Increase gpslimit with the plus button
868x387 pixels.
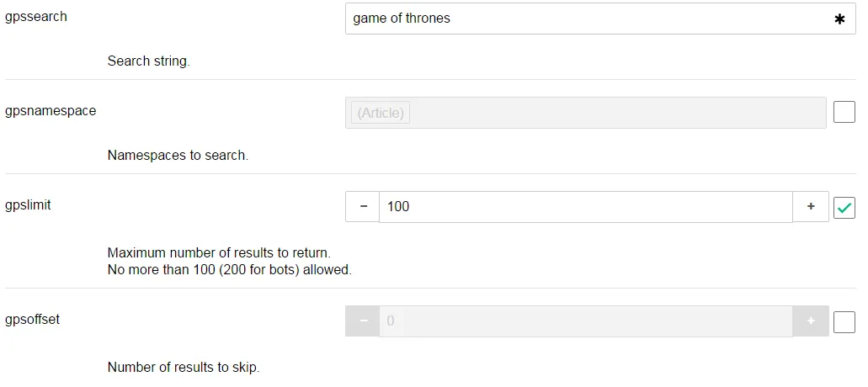pos(811,207)
